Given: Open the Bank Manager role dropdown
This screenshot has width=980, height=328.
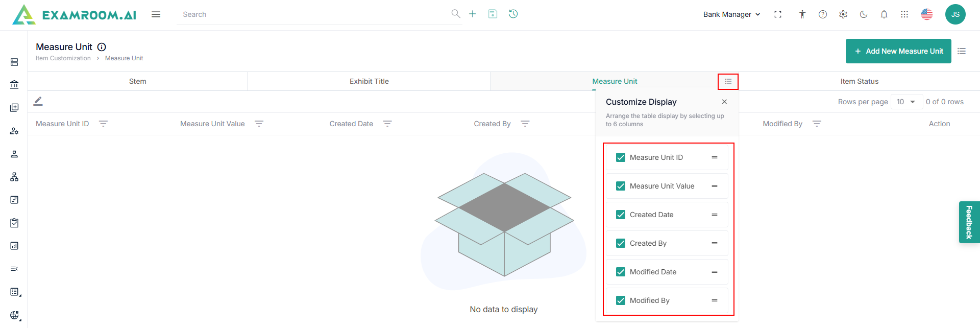Looking at the screenshot, I should 731,14.
